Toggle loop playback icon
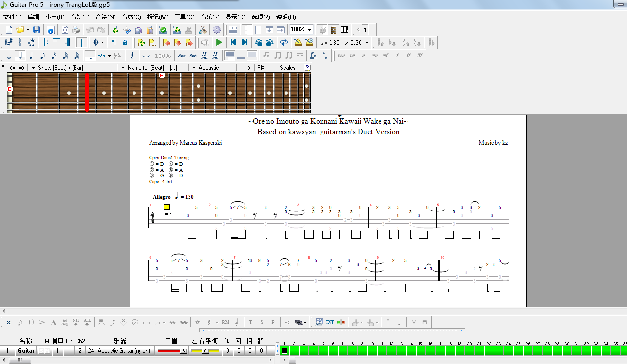The image size is (627, 364). point(284,43)
